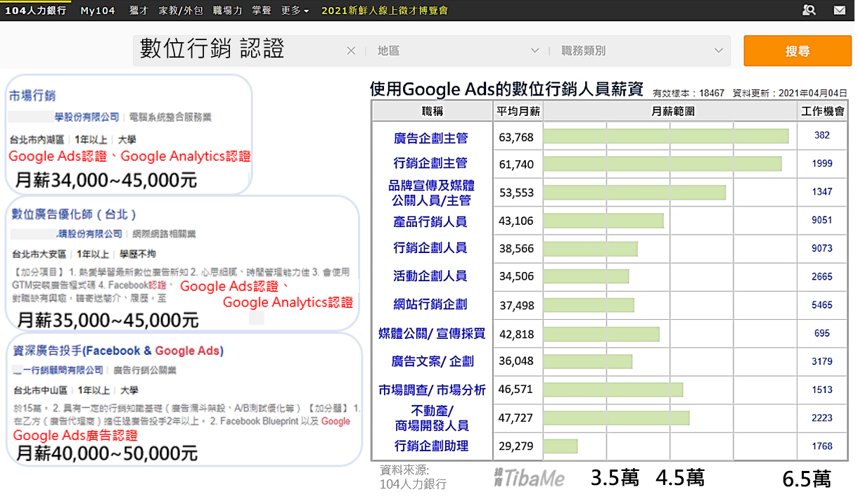Open the 掌聲 menu item
This screenshot has width=858, height=504.
tap(262, 11)
